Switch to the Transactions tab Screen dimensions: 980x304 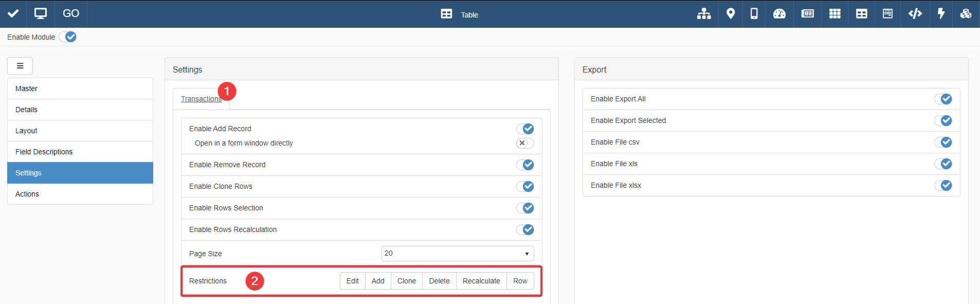tap(201, 99)
